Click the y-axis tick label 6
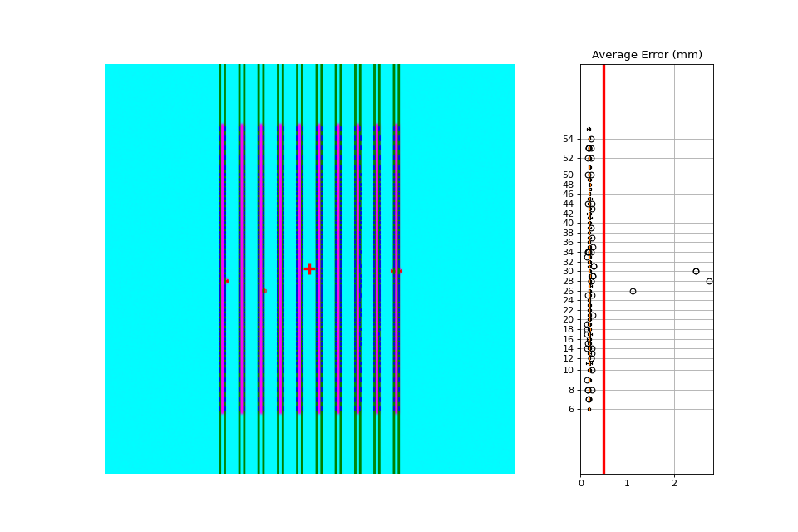The height and width of the screenshot is (532, 798). coord(571,409)
